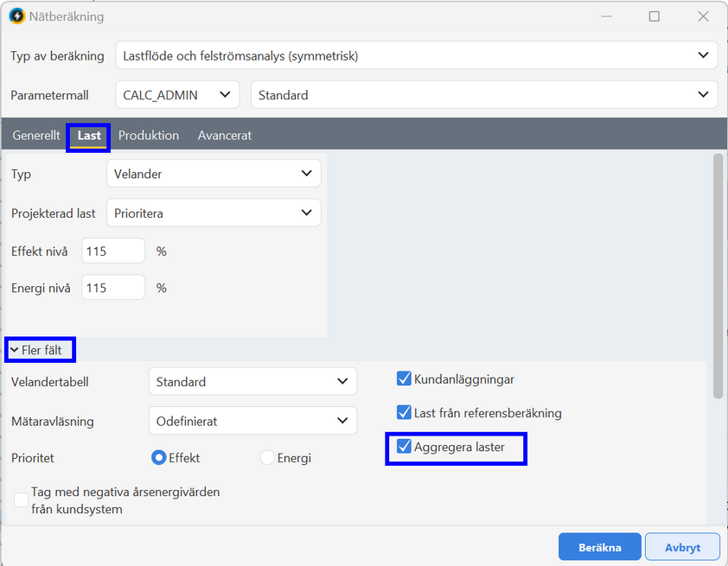Open the Avancerat tab
The image size is (728, 566).
coord(225,136)
